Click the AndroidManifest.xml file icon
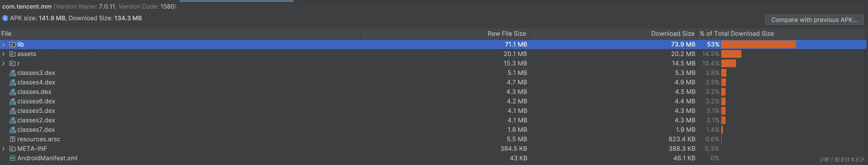 click(x=12, y=158)
